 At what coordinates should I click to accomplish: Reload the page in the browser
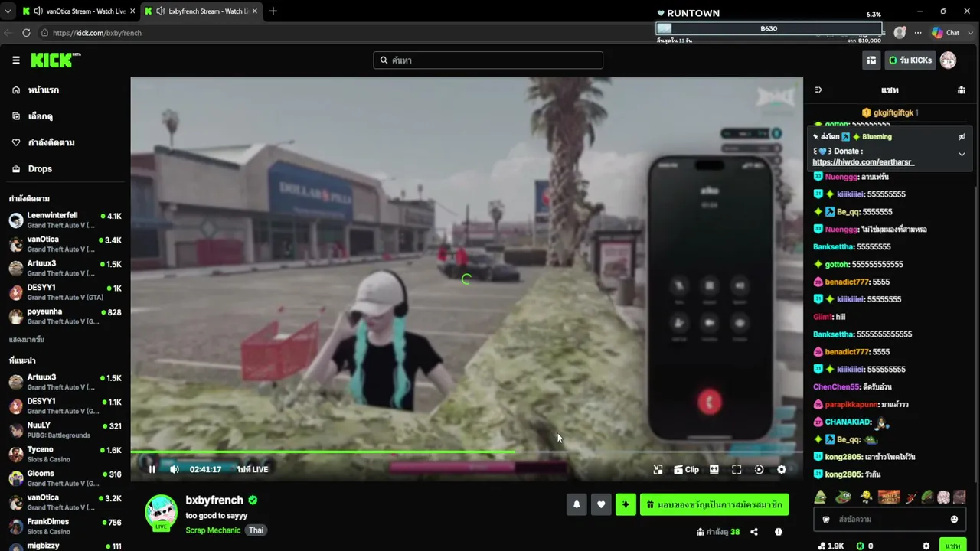[x=26, y=33]
